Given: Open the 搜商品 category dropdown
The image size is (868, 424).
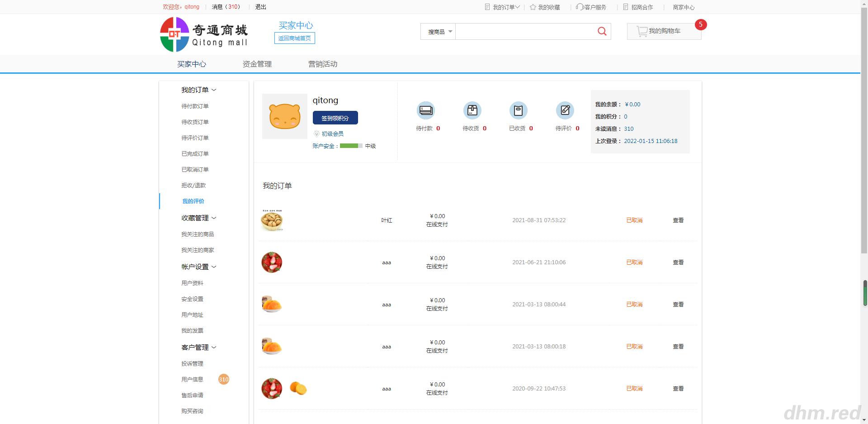Looking at the screenshot, I should (x=437, y=31).
